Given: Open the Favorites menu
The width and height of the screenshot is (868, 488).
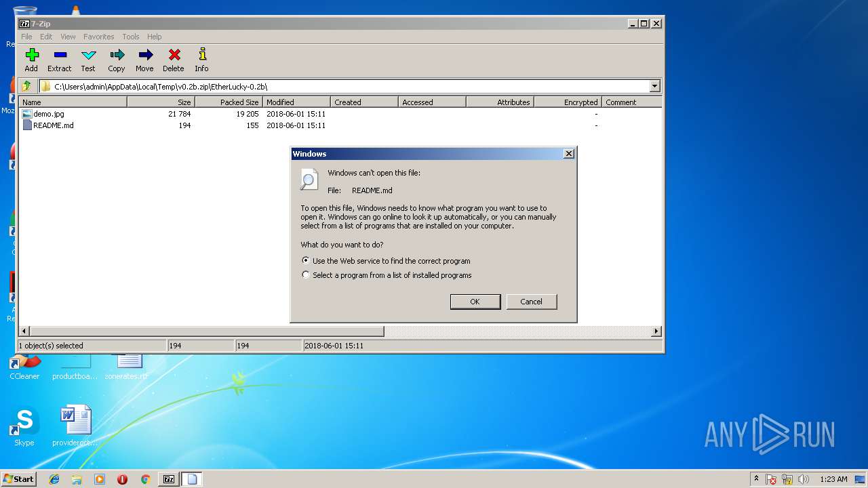Looking at the screenshot, I should 99,37.
